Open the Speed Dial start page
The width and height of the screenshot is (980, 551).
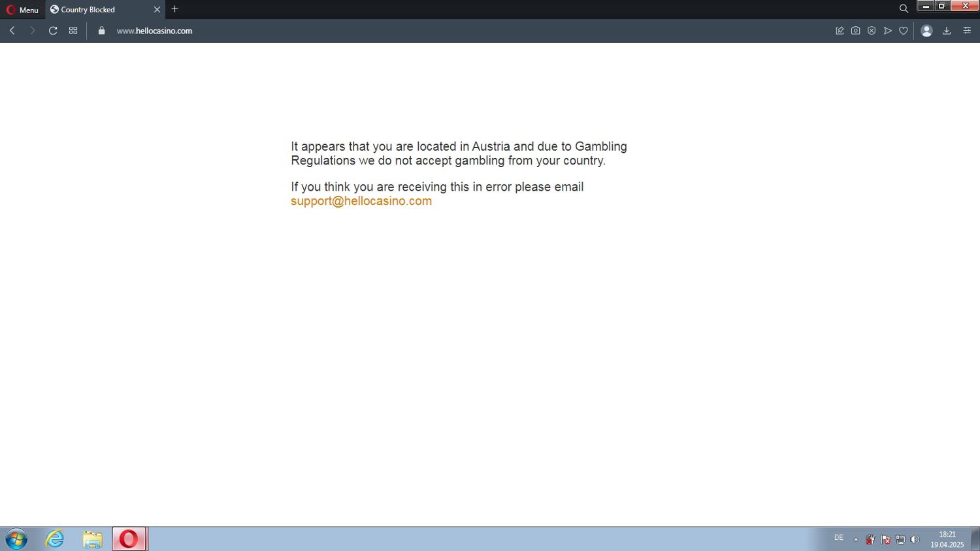73,31
